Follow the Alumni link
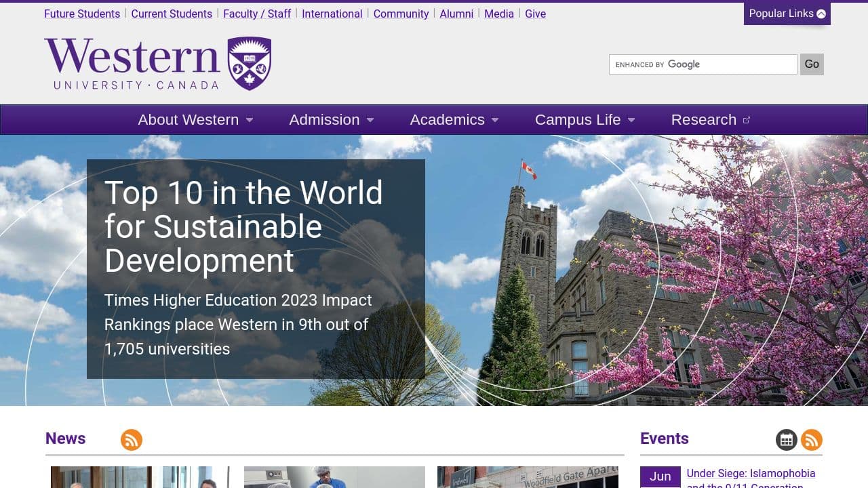 click(x=456, y=14)
